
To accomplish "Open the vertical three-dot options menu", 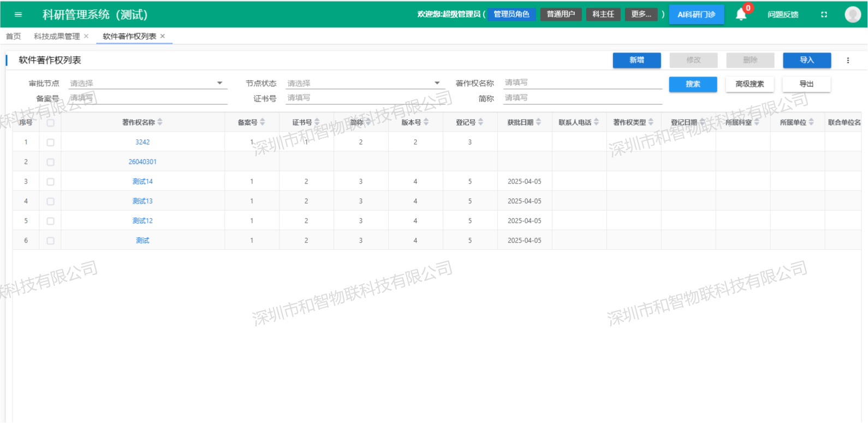I will pyautogui.click(x=848, y=61).
